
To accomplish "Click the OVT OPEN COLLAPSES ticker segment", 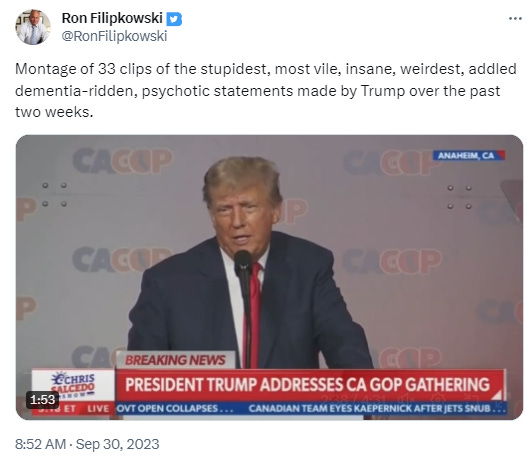I will tap(175, 409).
